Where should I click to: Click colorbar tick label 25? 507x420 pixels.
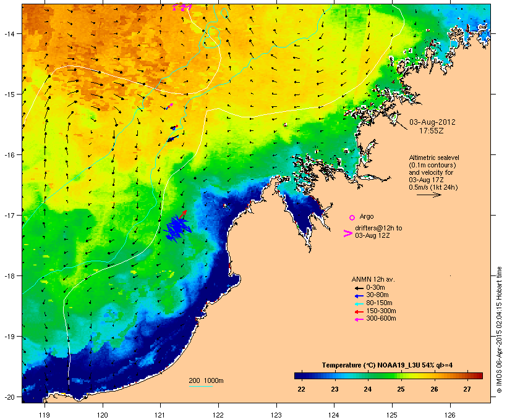(401, 389)
